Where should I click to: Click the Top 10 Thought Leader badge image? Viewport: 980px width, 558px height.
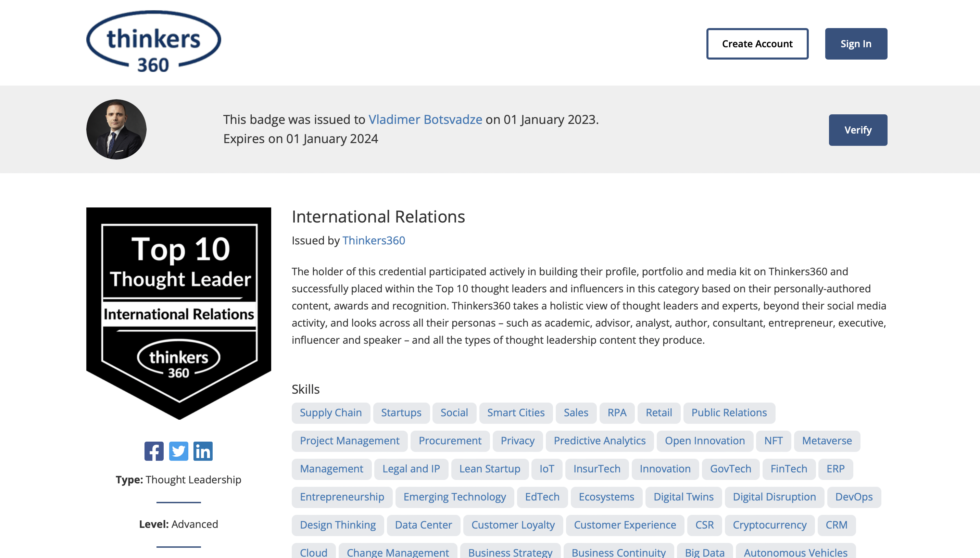point(179,313)
